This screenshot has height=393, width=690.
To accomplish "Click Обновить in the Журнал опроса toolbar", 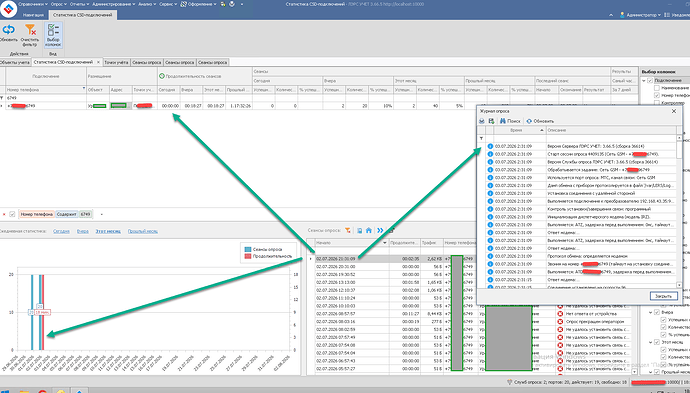I will (540, 121).
